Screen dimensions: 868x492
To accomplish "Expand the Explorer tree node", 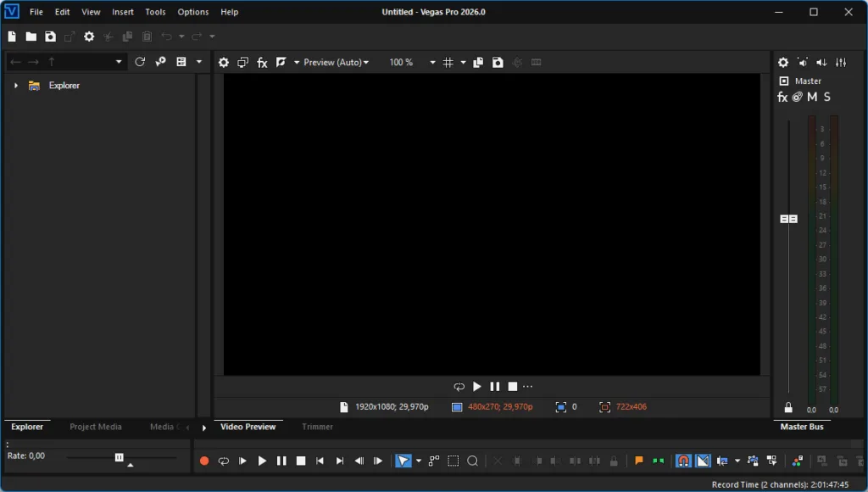I will [15, 86].
